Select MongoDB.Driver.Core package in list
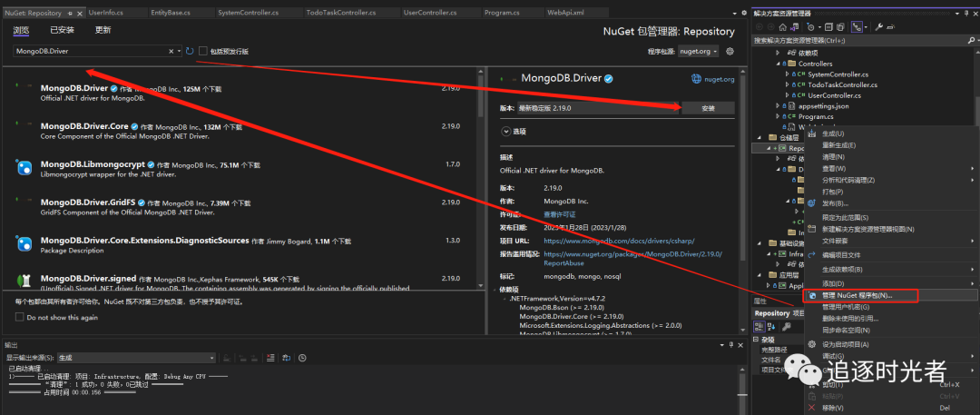Screen dimensions: 980x415 tap(241, 130)
